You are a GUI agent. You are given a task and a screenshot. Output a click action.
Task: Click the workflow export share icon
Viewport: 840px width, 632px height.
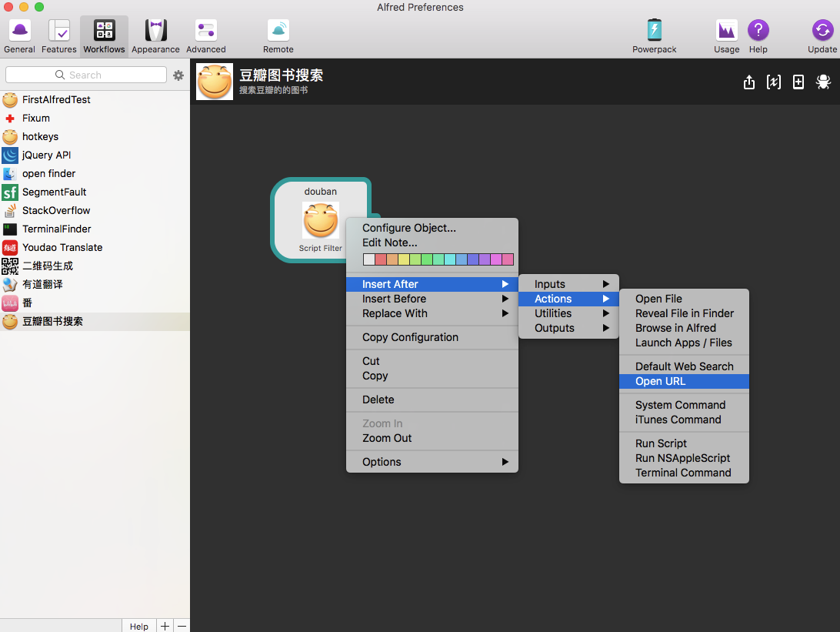click(749, 82)
